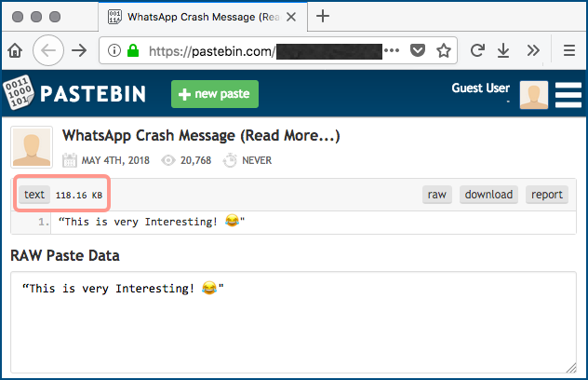Image resolution: width=588 pixels, height=380 pixels.
Task: Download the paste
Action: pos(488,195)
